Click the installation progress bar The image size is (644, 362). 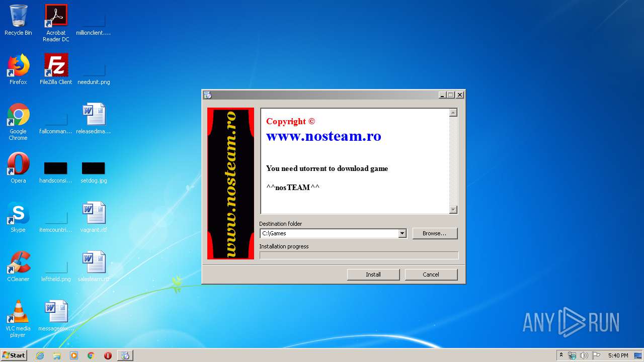(359, 255)
